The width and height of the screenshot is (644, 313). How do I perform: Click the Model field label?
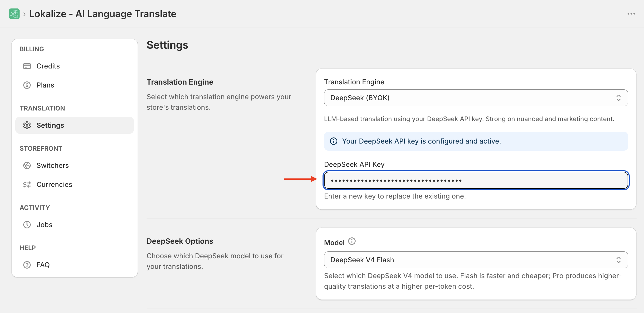click(x=334, y=243)
